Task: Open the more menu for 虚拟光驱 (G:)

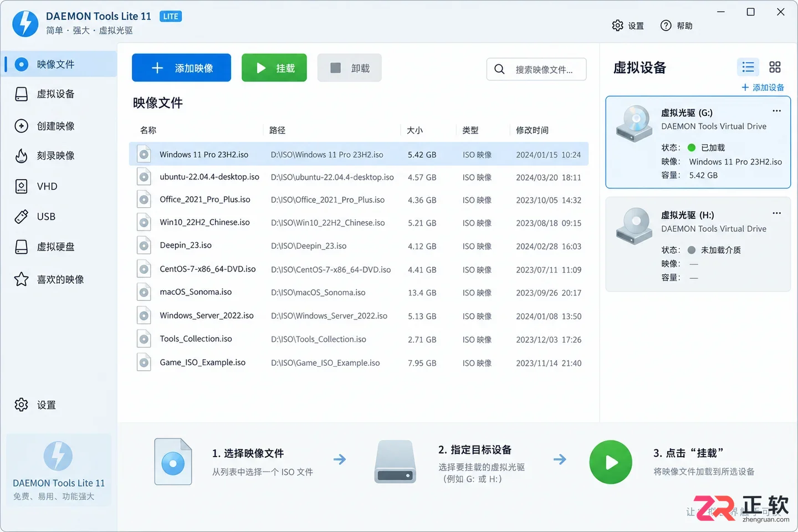Action: tap(777, 111)
